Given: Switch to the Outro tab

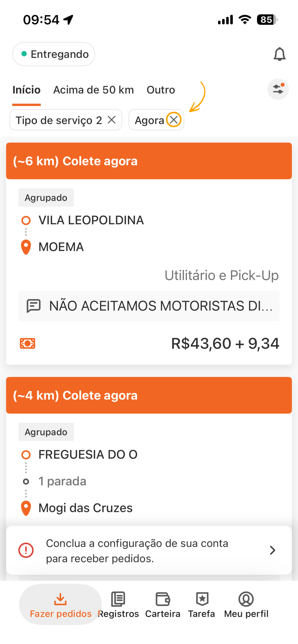Looking at the screenshot, I should click(x=161, y=90).
